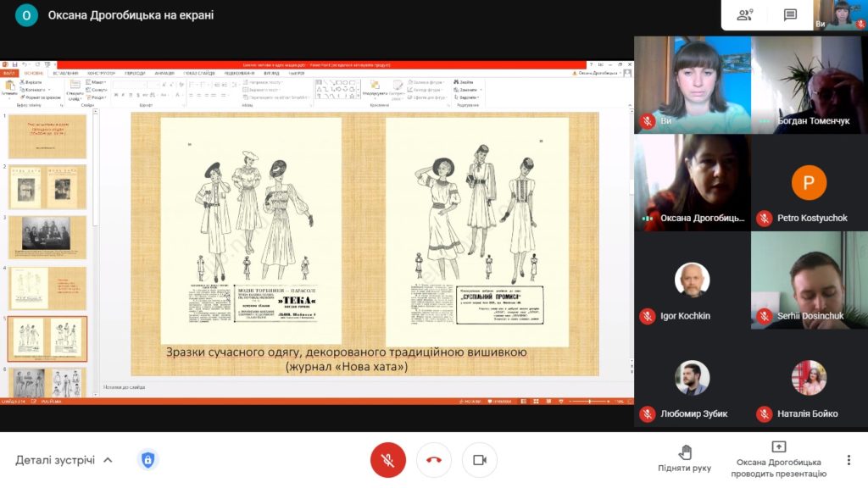The image size is (868, 488).
Task: Raise hand with Підняти руку button
Action: 685,458
